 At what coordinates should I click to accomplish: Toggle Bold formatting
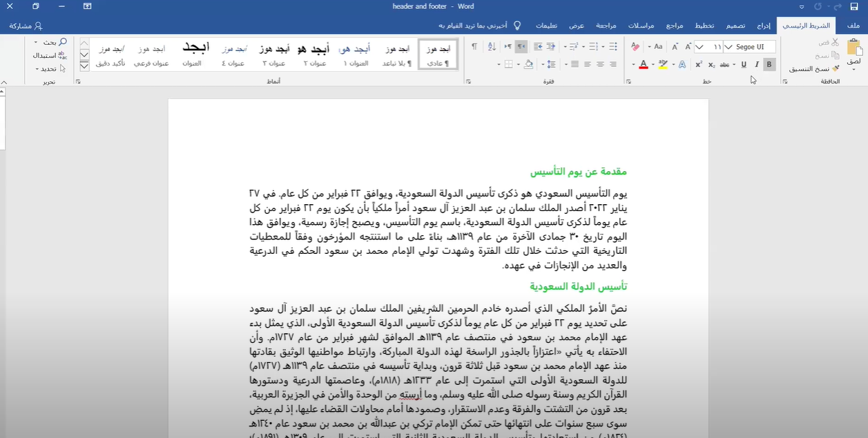(x=770, y=65)
